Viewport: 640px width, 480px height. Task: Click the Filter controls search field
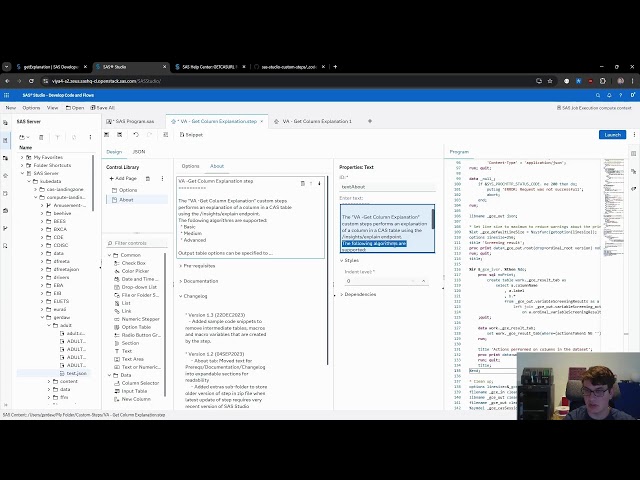point(137,243)
